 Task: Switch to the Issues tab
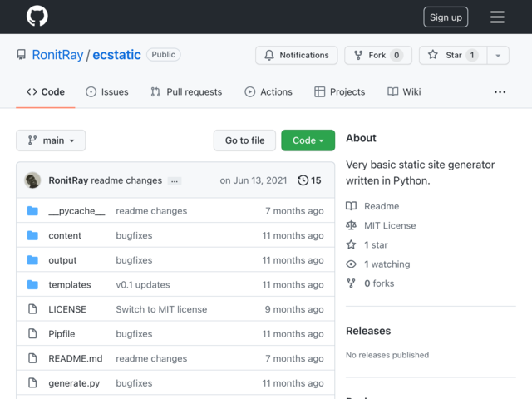click(x=107, y=92)
